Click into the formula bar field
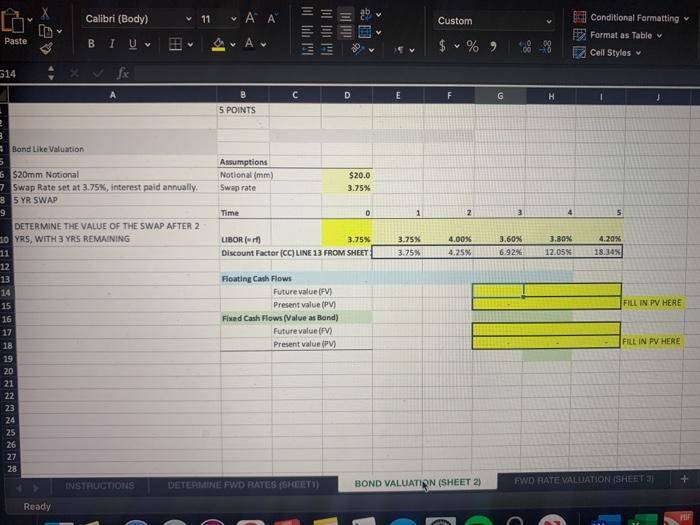The width and height of the screenshot is (700, 525). pos(415,74)
